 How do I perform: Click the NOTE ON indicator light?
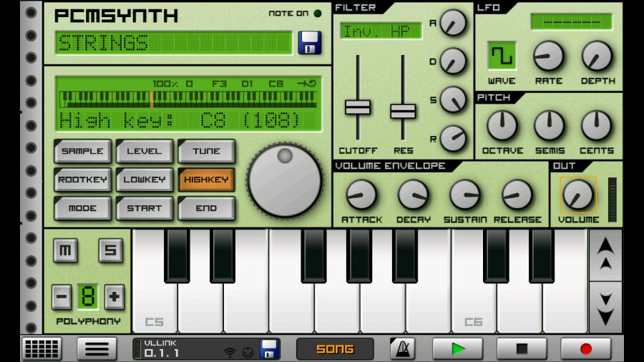[318, 14]
